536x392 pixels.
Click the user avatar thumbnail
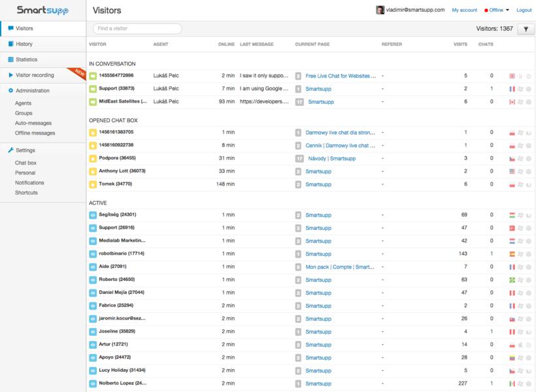coord(380,10)
